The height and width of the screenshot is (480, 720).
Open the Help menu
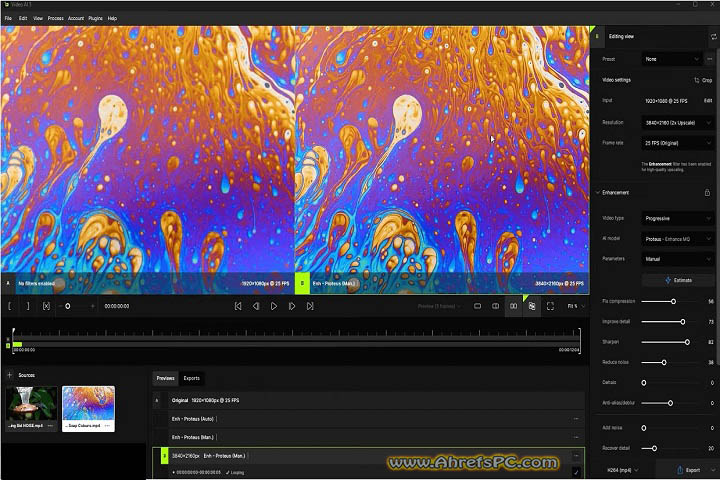pyautogui.click(x=112, y=18)
